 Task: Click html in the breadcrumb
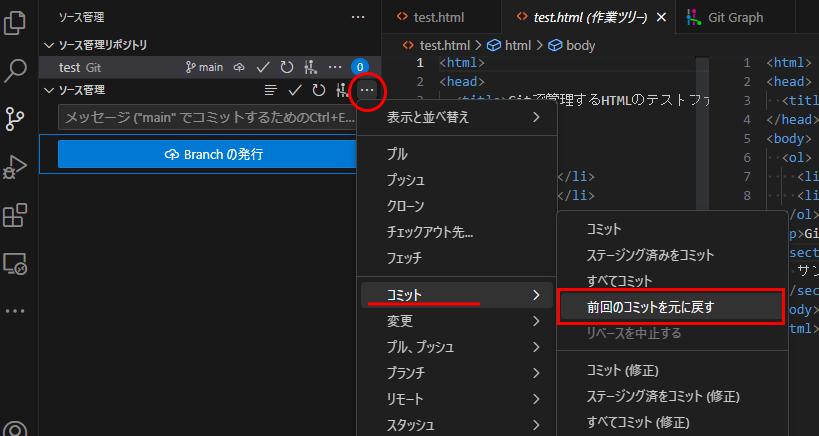(x=518, y=45)
